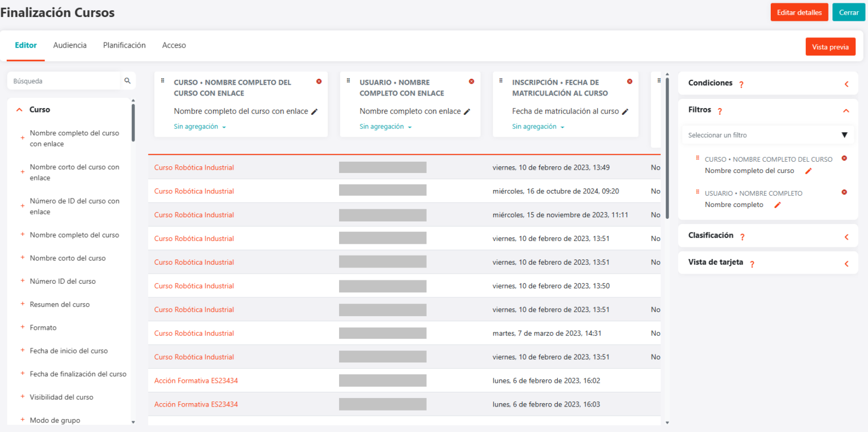Open the Filtros help icon
Viewport: 868px width, 432px height.
click(719, 111)
